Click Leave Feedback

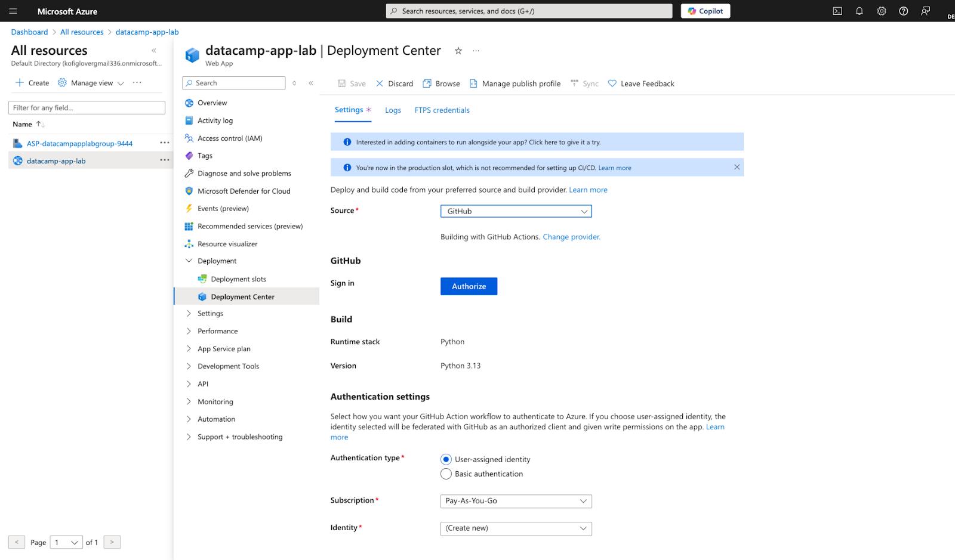pos(641,83)
